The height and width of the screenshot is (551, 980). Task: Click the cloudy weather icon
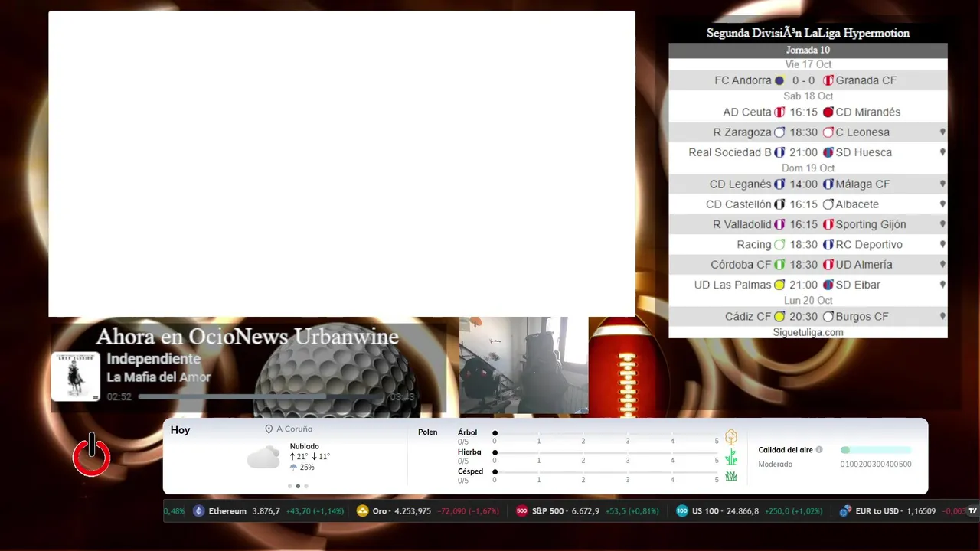tap(263, 458)
